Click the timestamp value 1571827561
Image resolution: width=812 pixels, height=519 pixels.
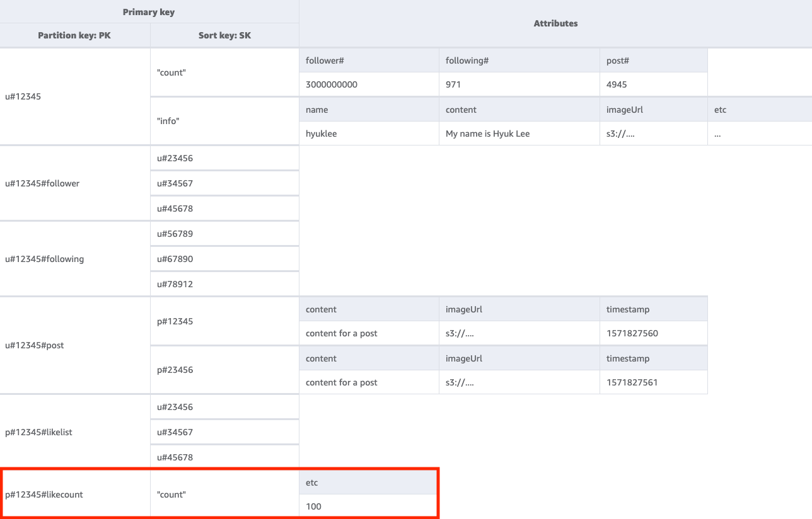point(632,382)
